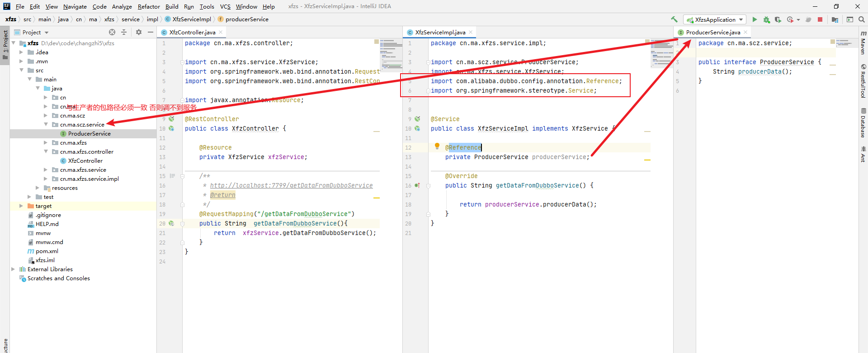The height and width of the screenshot is (353, 868).
Task: Expand External Libraries node
Action: [14, 269]
